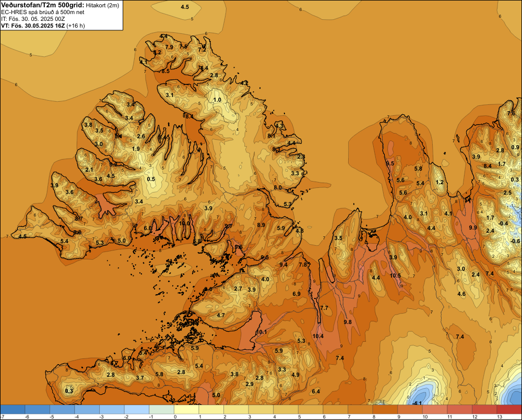Click the temperature value "2.7"
Image resolution: width=522 pixels, height=420 pixels.
coord(238,289)
